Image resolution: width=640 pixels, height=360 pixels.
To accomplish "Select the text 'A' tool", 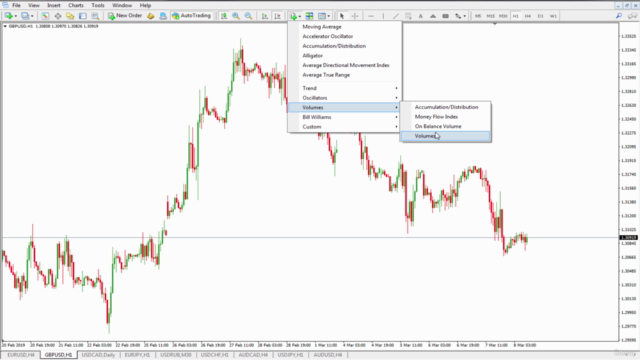I will [x=420, y=16].
